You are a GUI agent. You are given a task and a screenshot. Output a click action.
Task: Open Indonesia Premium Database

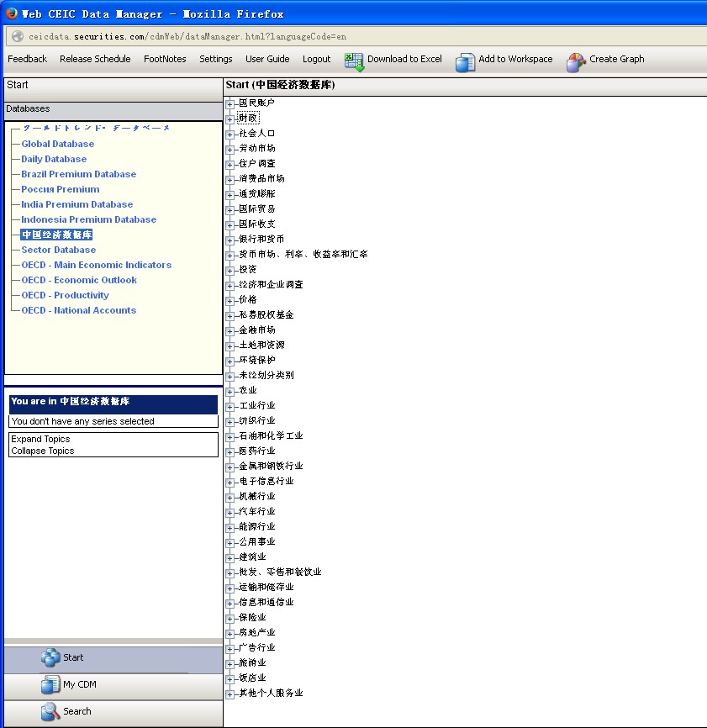click(88, 219)
